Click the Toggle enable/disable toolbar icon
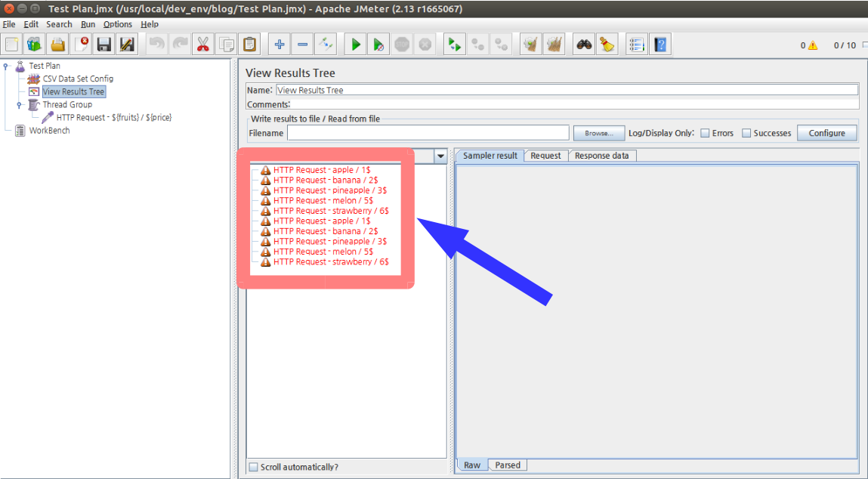Viewport: 868px width, 479px height. 326,45
